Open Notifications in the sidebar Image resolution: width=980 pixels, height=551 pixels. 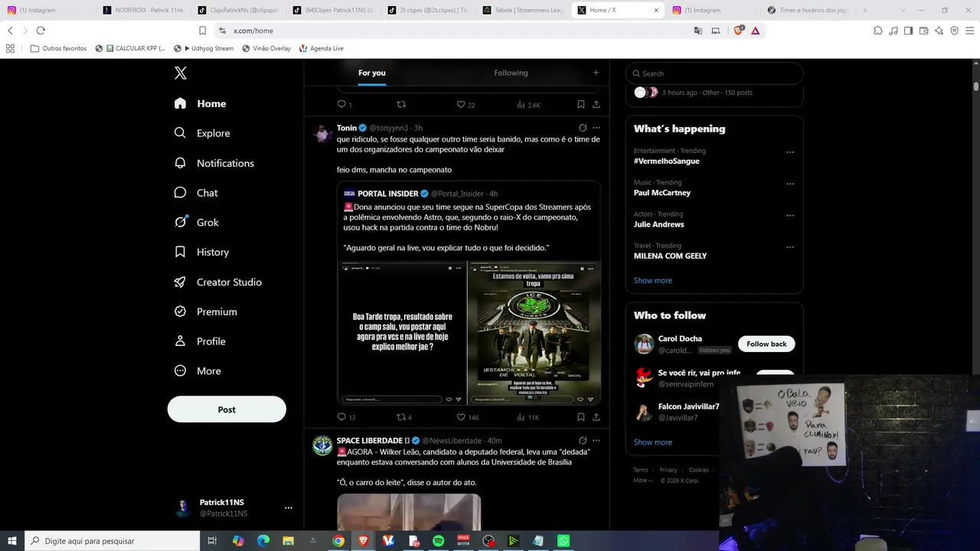click(214, 163)
